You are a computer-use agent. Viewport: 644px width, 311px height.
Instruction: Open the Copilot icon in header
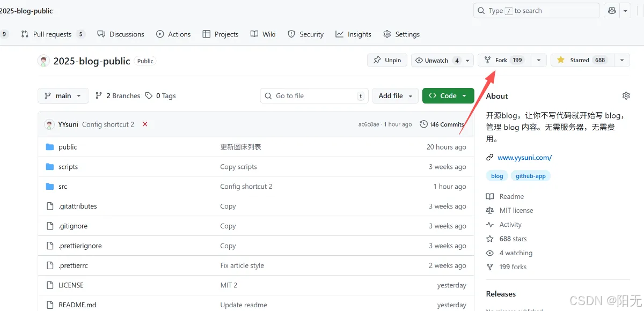612,11
